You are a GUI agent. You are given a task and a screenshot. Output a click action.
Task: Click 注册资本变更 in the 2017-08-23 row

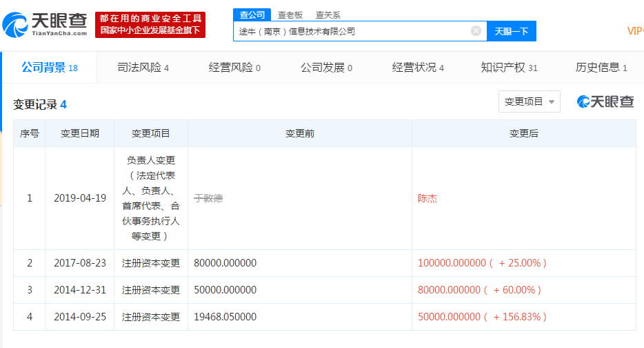coord(151,263)
